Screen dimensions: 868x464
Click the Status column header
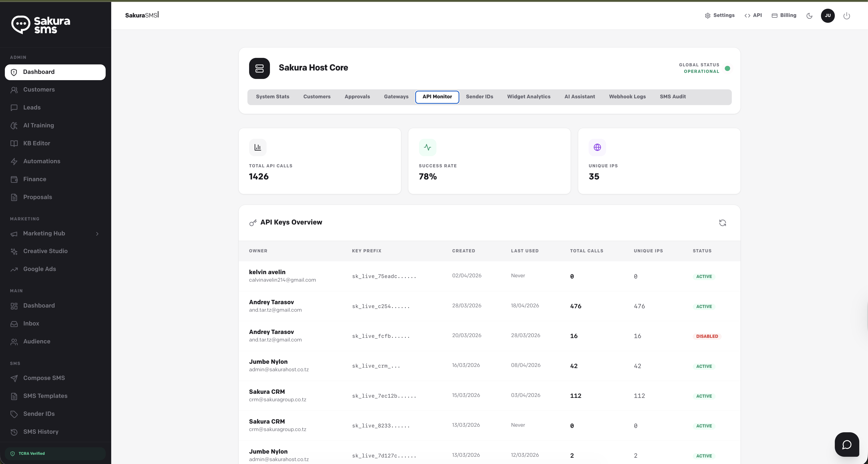pos(702,251)
